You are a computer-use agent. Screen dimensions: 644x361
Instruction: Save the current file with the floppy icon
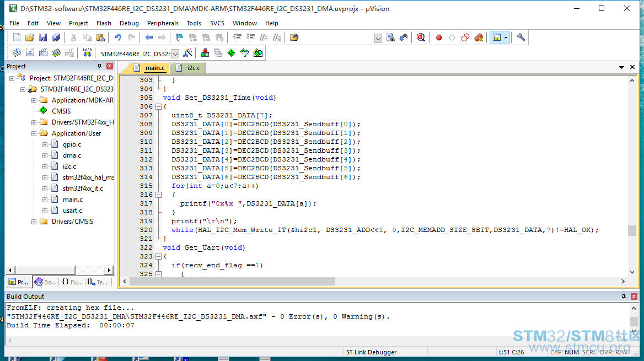(42, 37)
